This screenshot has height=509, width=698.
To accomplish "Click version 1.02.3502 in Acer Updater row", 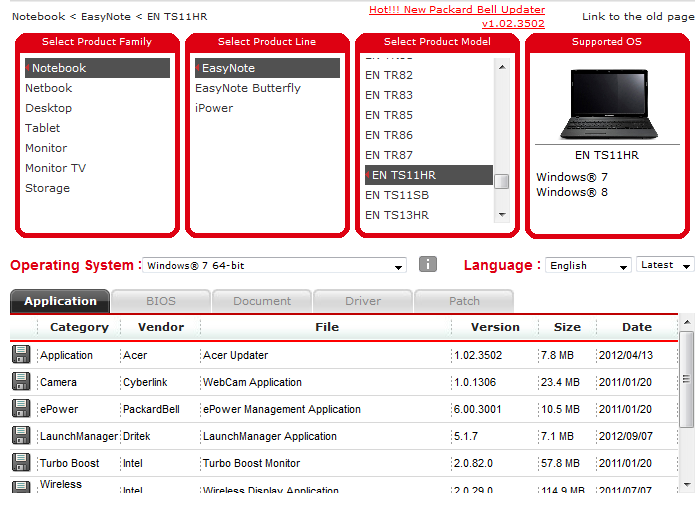I will 478,355.
